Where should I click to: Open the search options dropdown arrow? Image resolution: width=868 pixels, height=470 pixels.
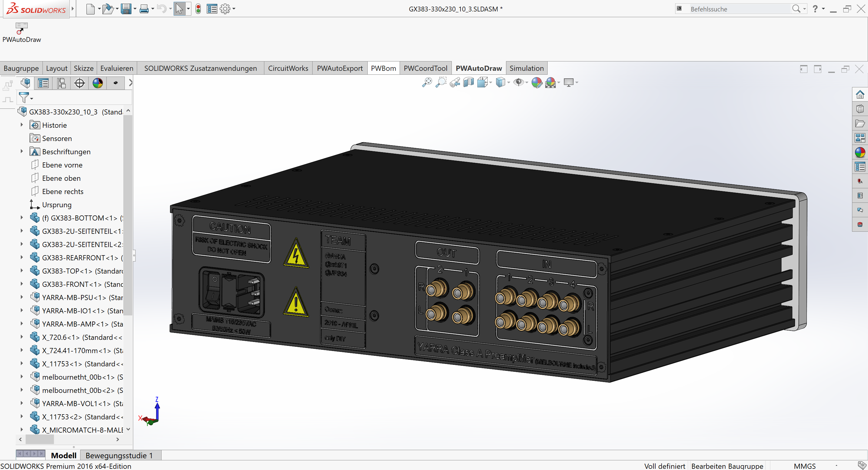[804, 9]
